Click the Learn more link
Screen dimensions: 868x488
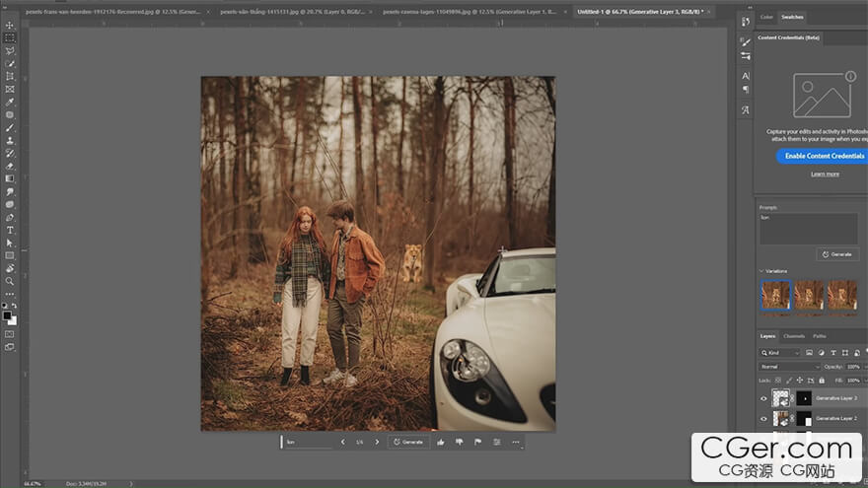[825, 174]
